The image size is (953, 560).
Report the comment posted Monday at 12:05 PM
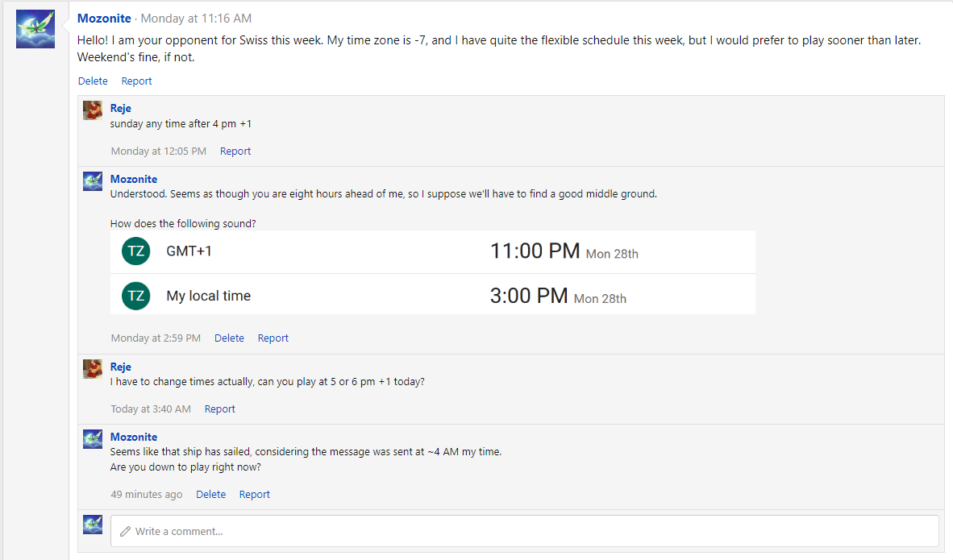tap(235, 151)
